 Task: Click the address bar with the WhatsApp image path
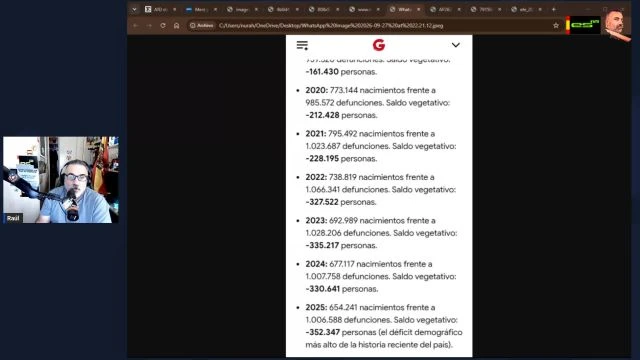point(331,26)
